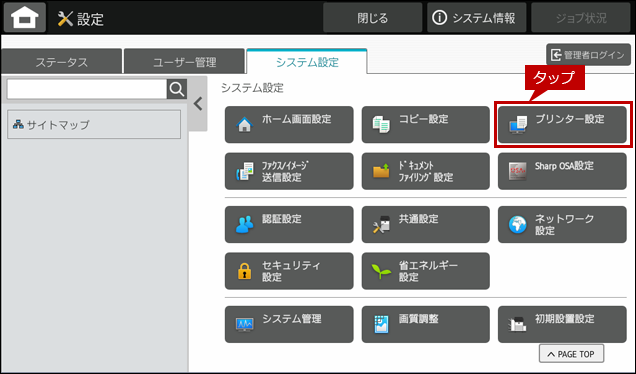Click the padlock security icon

point(244,271)
